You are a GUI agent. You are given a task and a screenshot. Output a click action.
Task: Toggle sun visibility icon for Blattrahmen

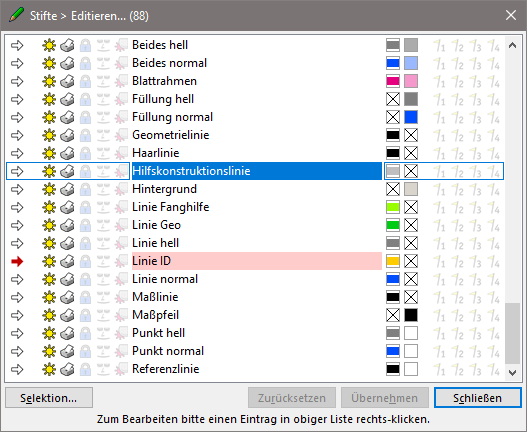pyautogui.click(x=49, y=81)
